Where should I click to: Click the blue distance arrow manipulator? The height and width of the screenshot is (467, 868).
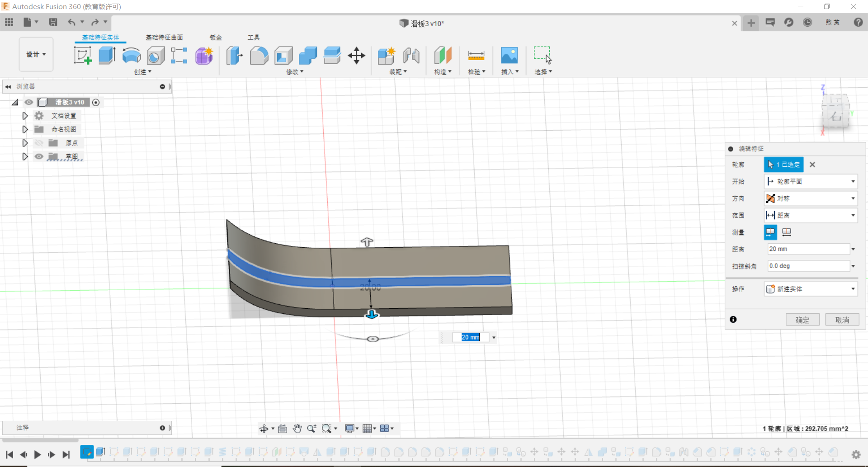[x=372, y=315]
